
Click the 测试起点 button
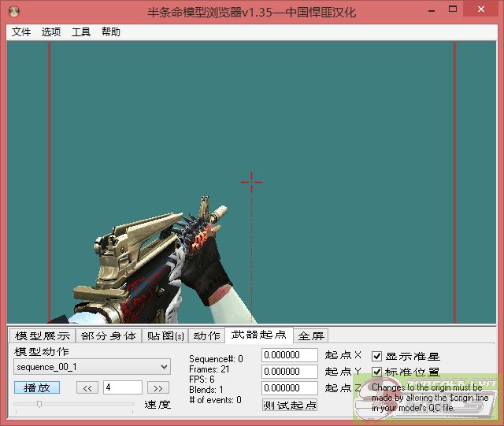pos(290,405)
